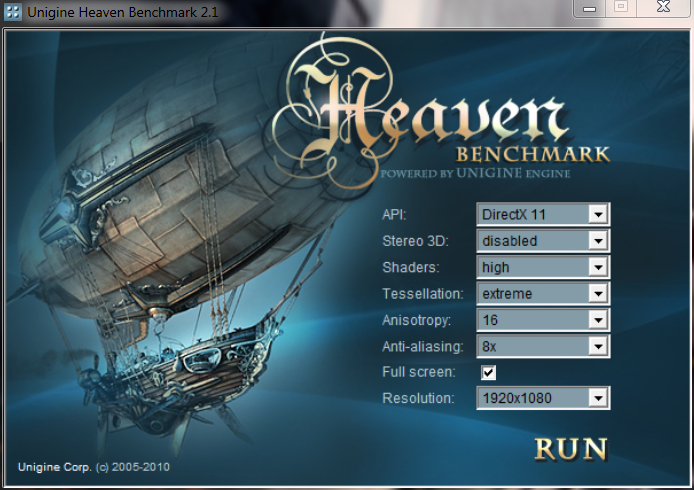Close the Heaven Benchmark window
694x490 pixels.
pos(663,8)
